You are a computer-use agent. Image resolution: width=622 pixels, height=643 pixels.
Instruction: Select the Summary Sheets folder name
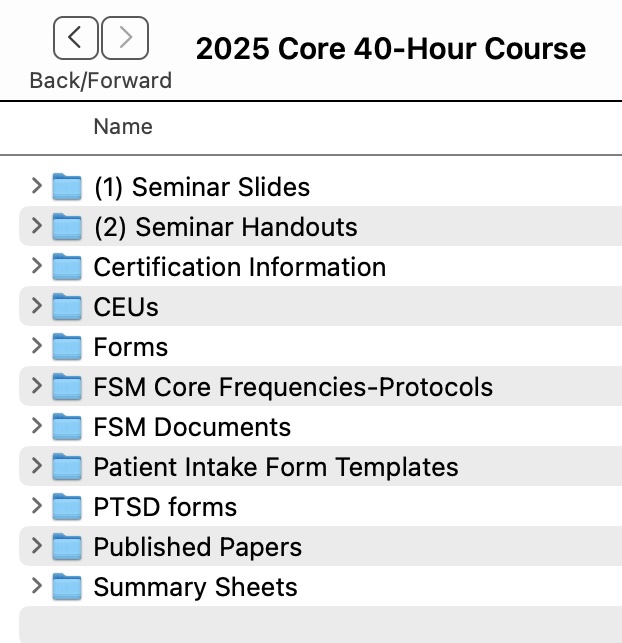195,587
